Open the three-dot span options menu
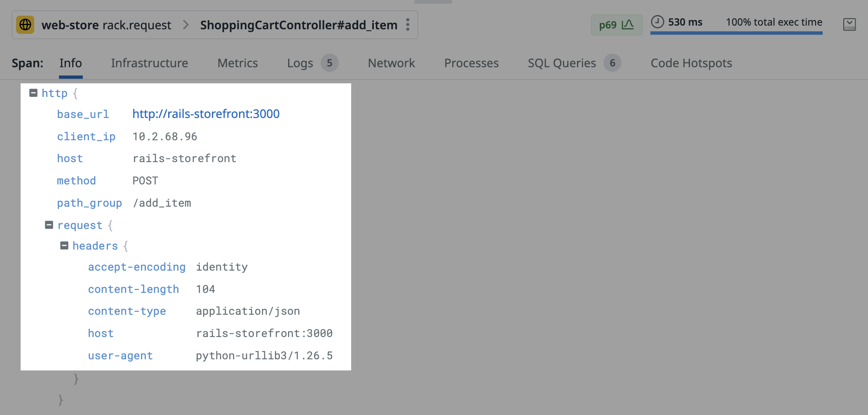The width and height of the screenshot is (868, 415). (x=408, y=25)
